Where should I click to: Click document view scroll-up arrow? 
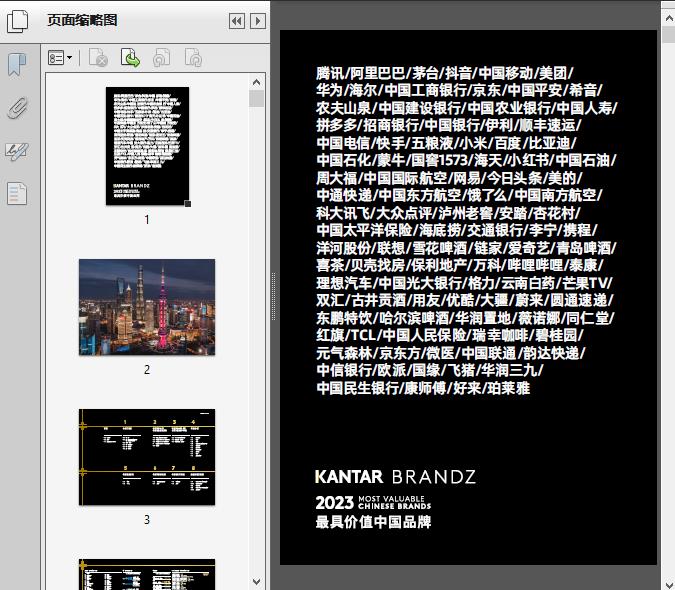click(669, 18)
